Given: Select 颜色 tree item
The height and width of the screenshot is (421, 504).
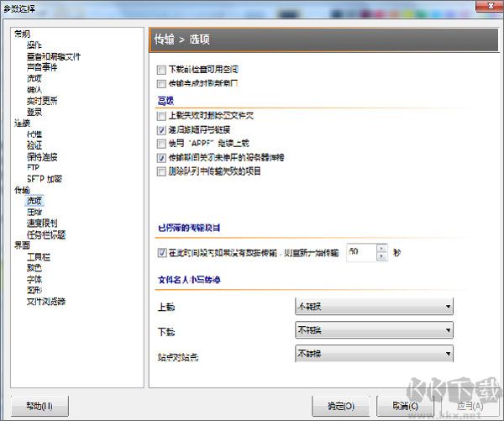Looking at the screenshot, I should 34,268.
